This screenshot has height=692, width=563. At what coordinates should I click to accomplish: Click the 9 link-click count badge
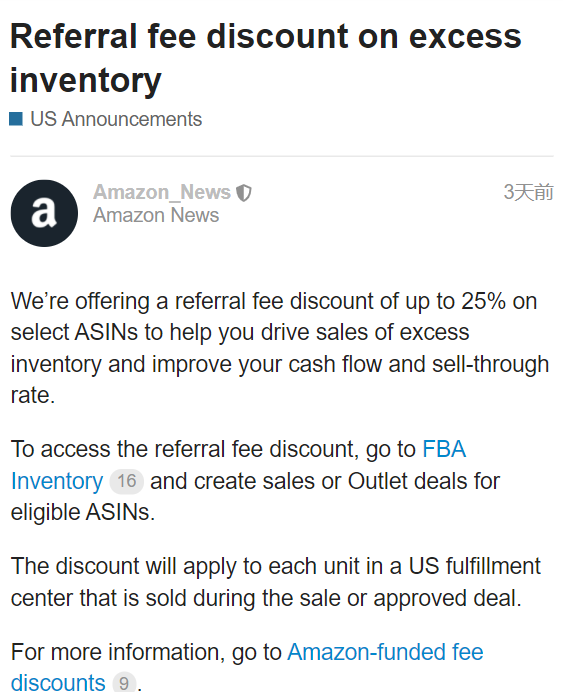124,682
